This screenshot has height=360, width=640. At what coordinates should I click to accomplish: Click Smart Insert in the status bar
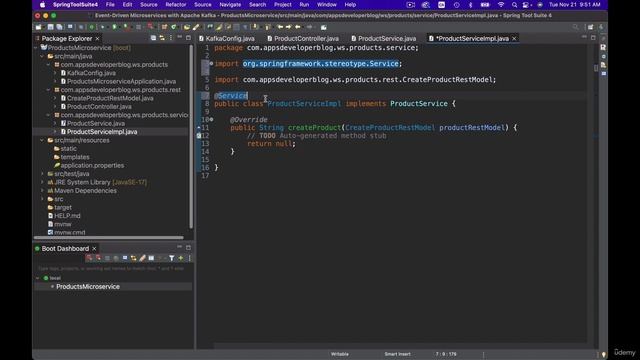pos(397,354)
